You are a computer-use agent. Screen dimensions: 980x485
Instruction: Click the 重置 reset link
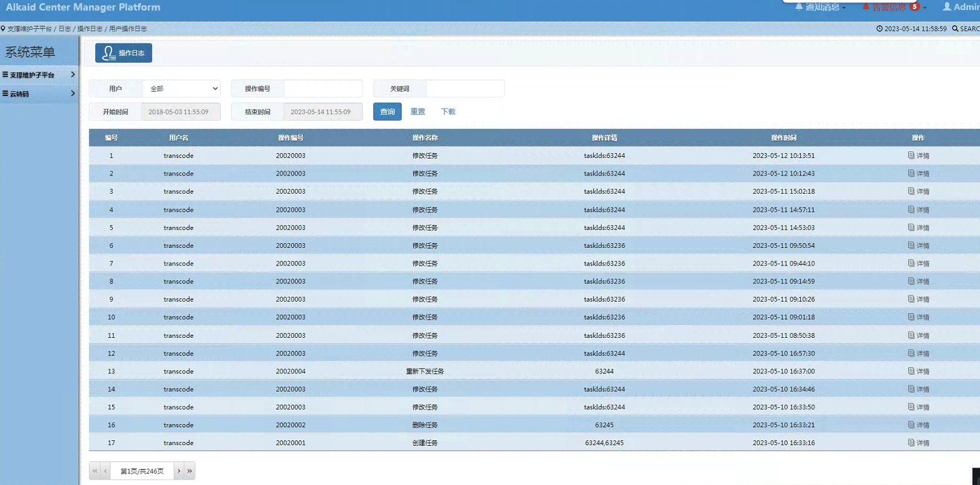click(x=417, y=112)
